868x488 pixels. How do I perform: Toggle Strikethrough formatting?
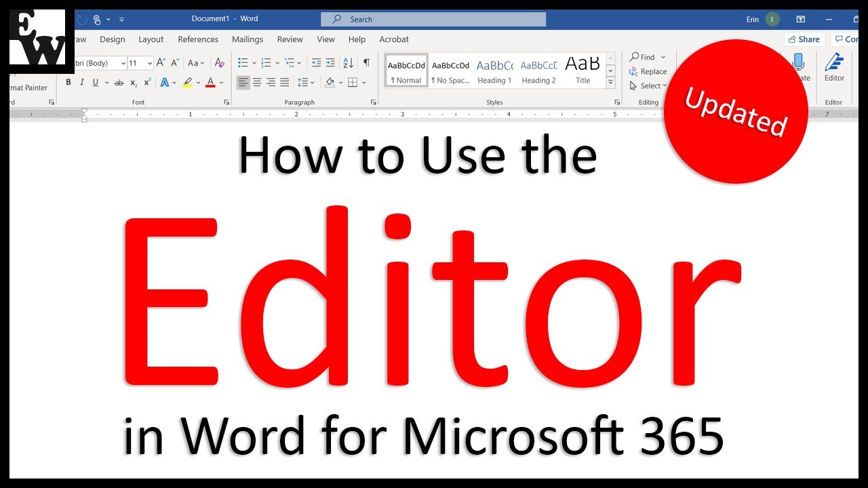(x=119, y=83)
